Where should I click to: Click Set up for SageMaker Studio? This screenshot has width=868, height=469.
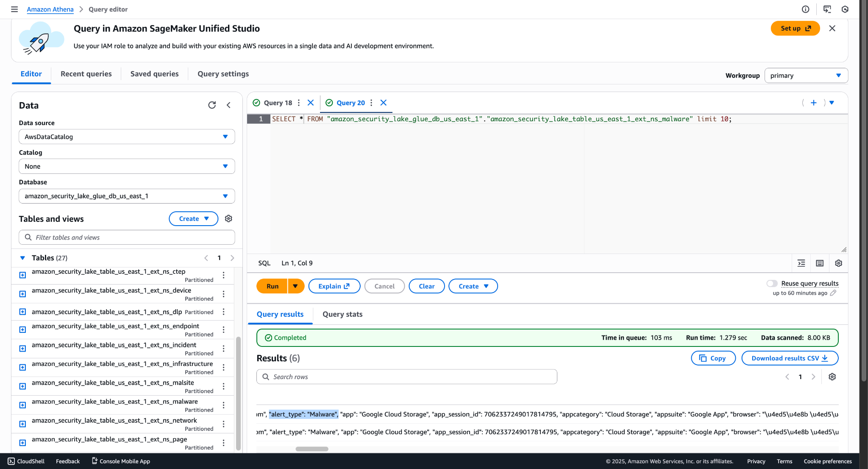pos(796,28)
